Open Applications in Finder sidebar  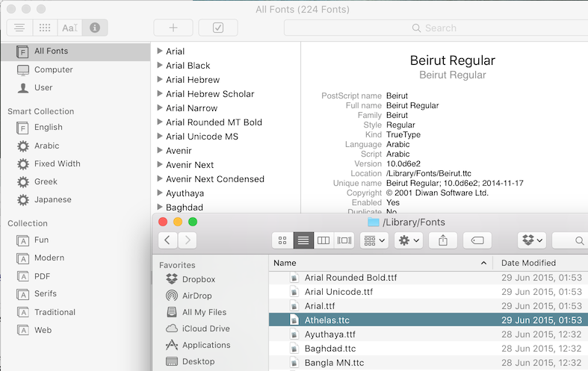click(205, 345)
